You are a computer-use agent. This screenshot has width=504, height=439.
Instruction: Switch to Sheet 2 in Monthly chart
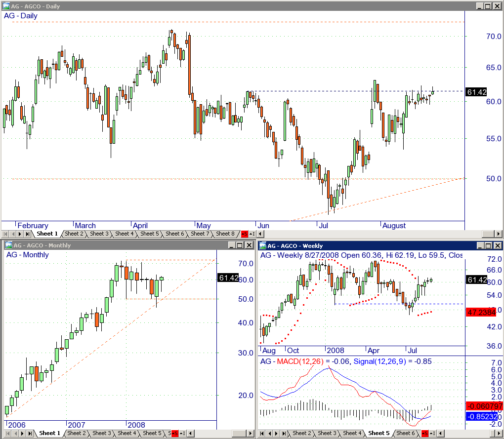(77, 433)
